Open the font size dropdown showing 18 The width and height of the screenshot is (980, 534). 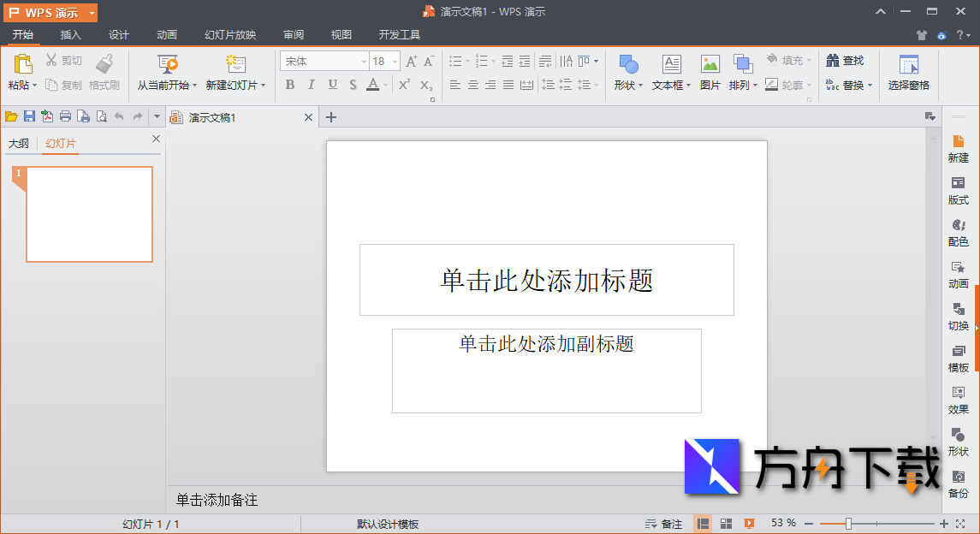(x=394, y=61)
